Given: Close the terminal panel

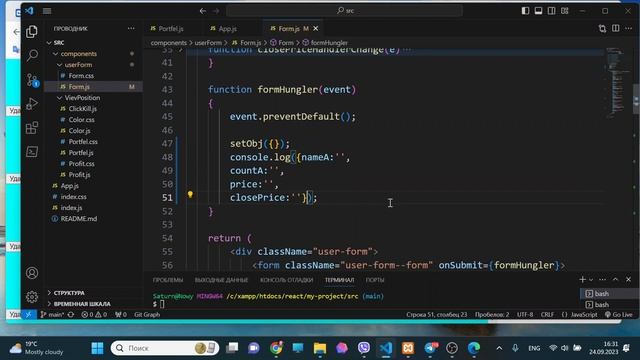Looking at the screenshot, I should pyautogui.click(x=629, y=280).
